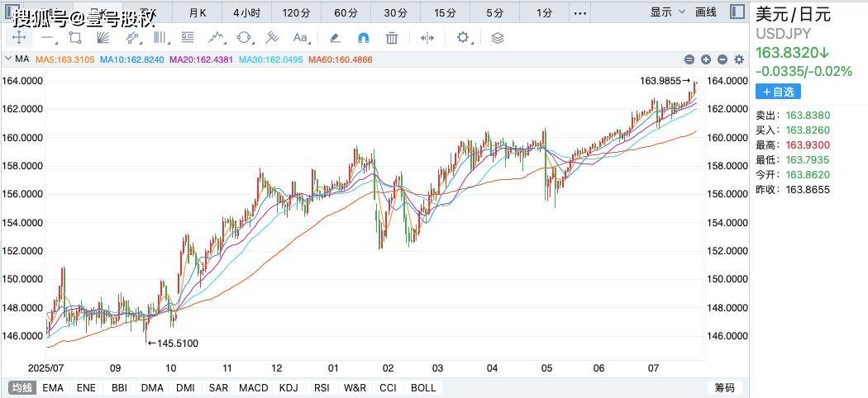Switch to the 4小时 timeframe
The width and height of the screenshot is (868, 398).
click(246, 12)
